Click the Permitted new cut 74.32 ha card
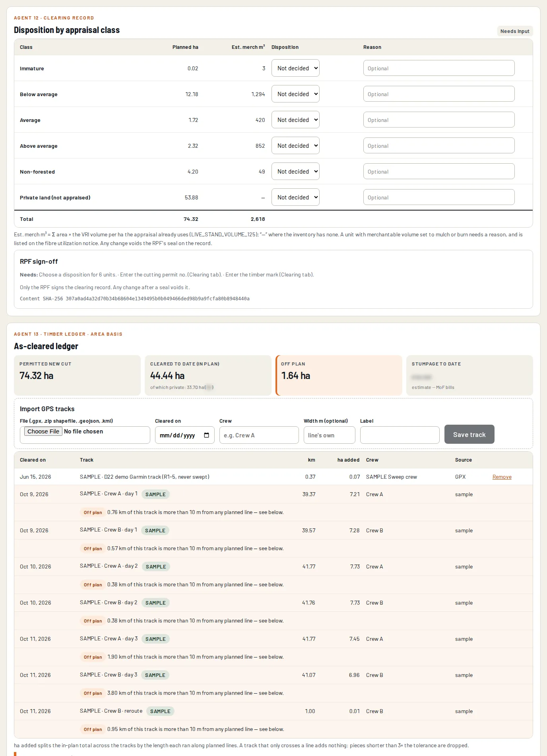Screen dimensions: 547x756 click(x=77, y=375)
